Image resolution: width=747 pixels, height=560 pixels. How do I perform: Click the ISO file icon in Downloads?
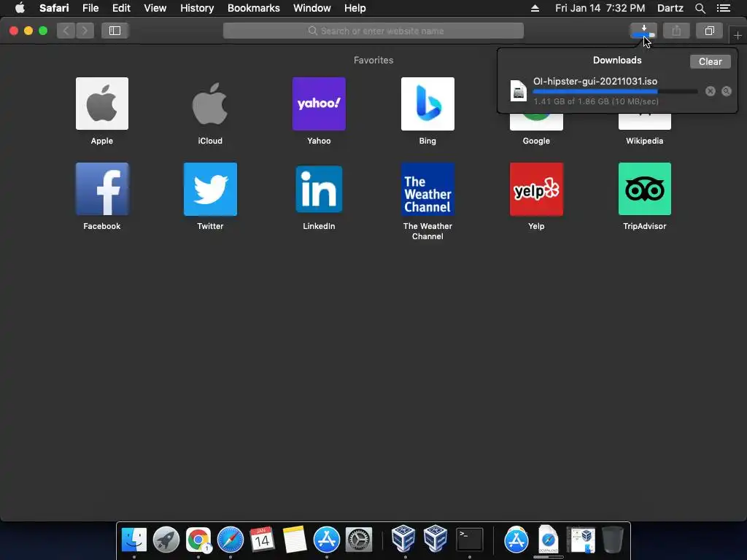[x=519, y=90]
